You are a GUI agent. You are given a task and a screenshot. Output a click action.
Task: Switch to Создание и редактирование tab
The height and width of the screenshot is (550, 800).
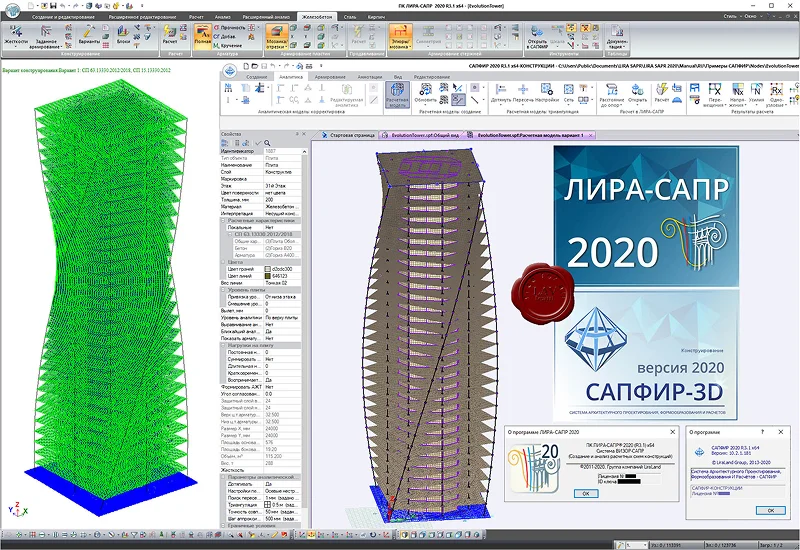click(x=62, y=17)
